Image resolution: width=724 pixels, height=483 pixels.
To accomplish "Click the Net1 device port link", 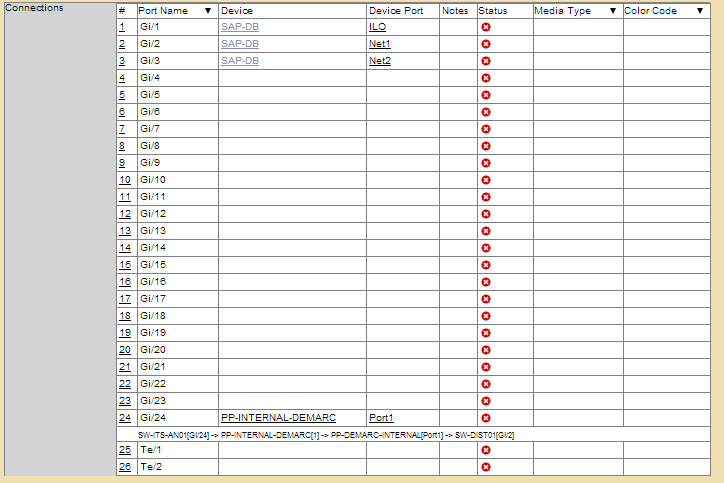I will 380,44.
